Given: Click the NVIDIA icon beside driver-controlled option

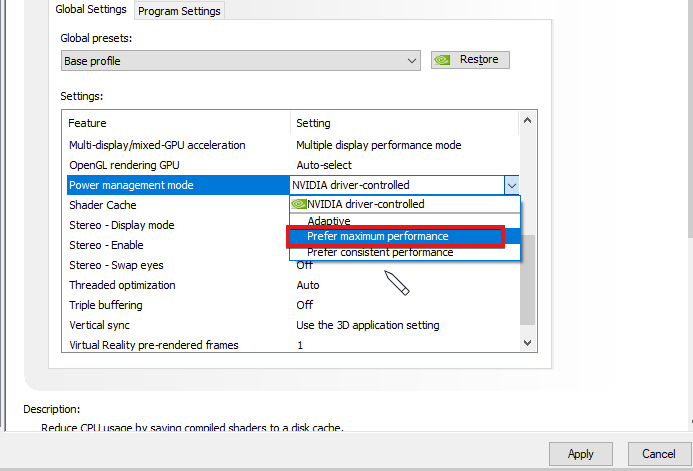Looking at the screenshot, I should tap(299, 204).
